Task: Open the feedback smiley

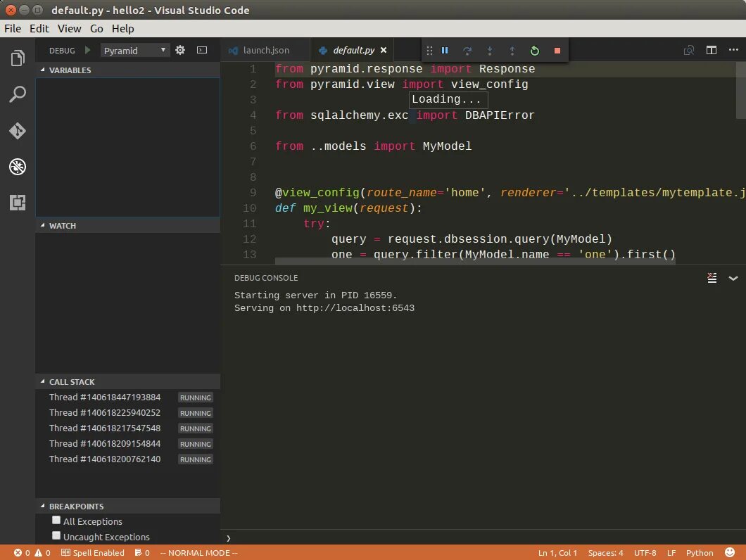Action: [x=729, y=552]
